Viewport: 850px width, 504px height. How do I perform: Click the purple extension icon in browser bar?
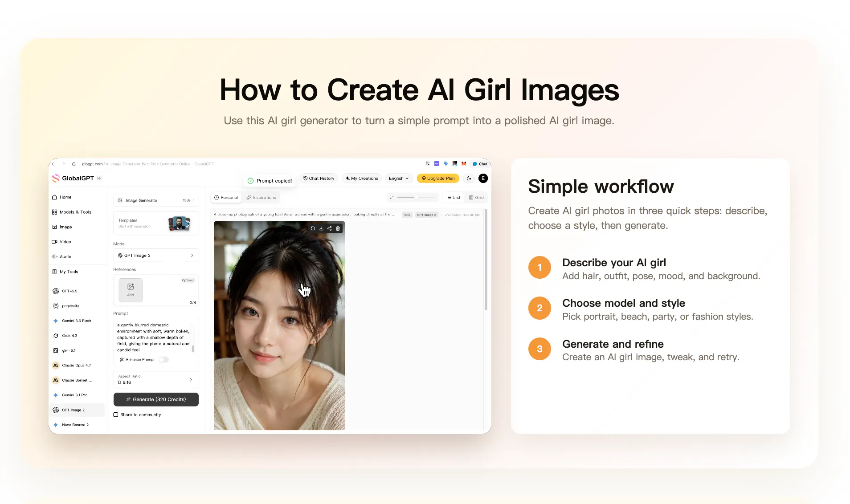click(x=437, y=164)
